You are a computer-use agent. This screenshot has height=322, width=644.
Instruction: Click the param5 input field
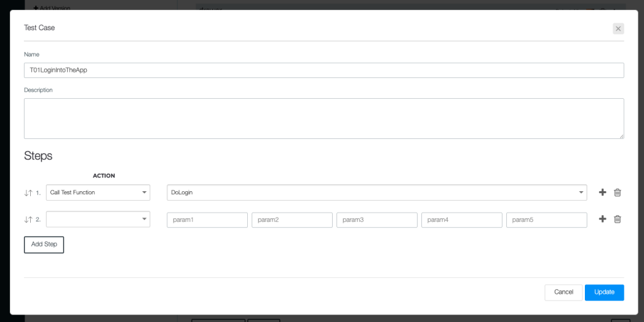tap(547, 219)
